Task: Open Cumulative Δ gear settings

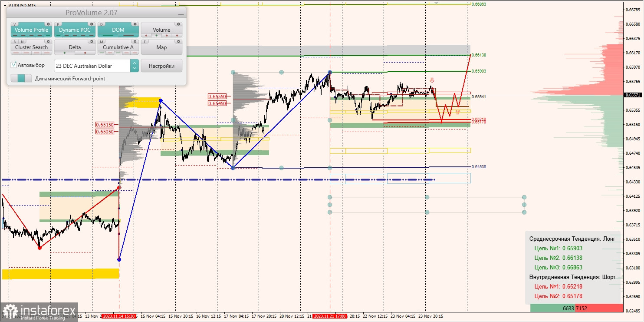Action: pyautogui.click(x=135, y=42)
